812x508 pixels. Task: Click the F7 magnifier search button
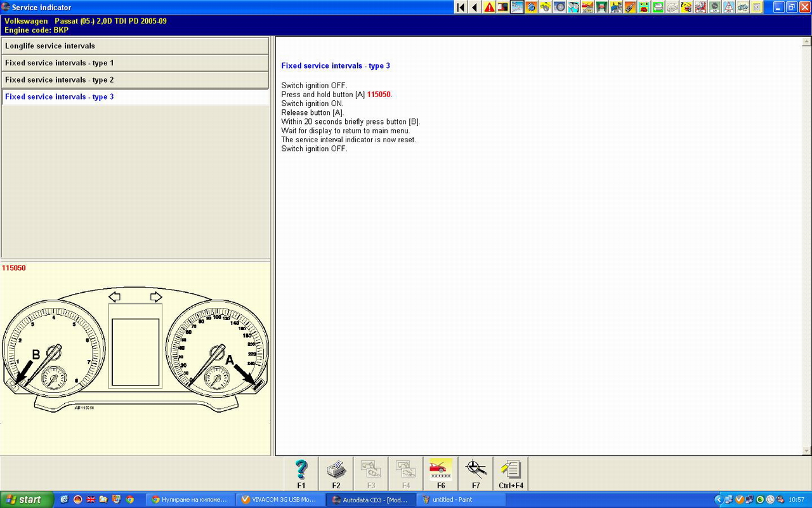476,474
